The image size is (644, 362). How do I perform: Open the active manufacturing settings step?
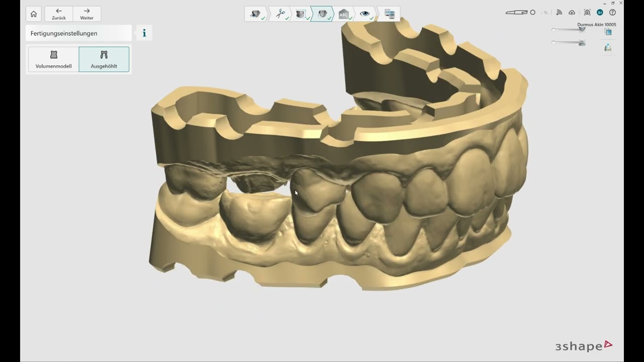pos(323,14)
